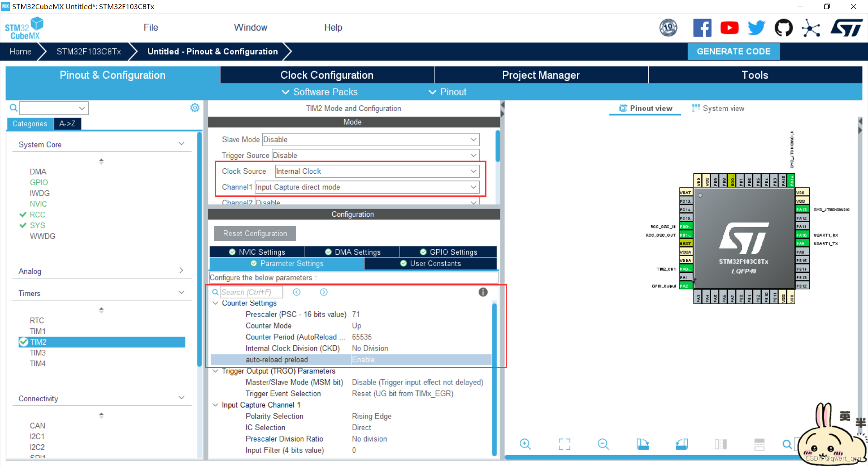Image resolution: width=868 pixels, height=466 pixels.
Task: Zoom out of the pinout view
Action: click(x=603, y=444)
